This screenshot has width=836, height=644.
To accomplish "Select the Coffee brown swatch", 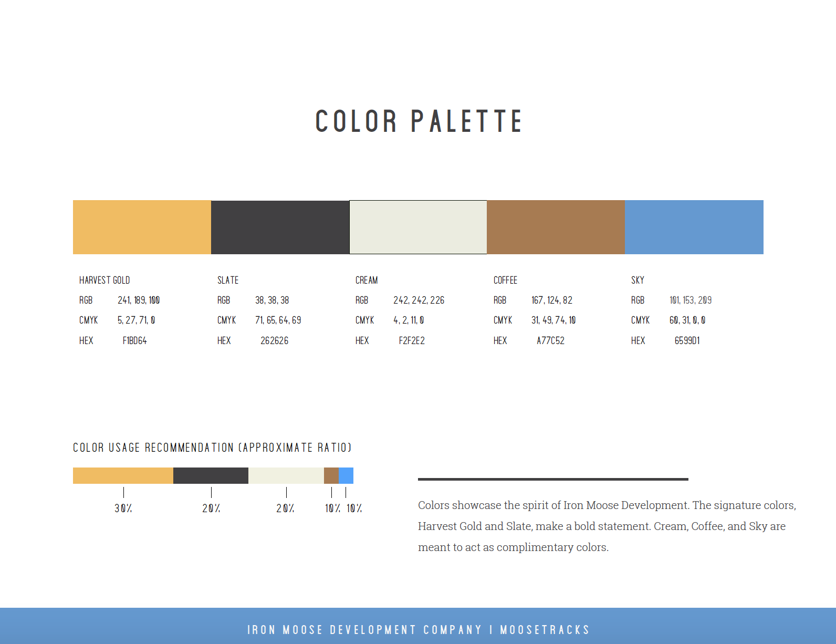I will pos(556,227).
